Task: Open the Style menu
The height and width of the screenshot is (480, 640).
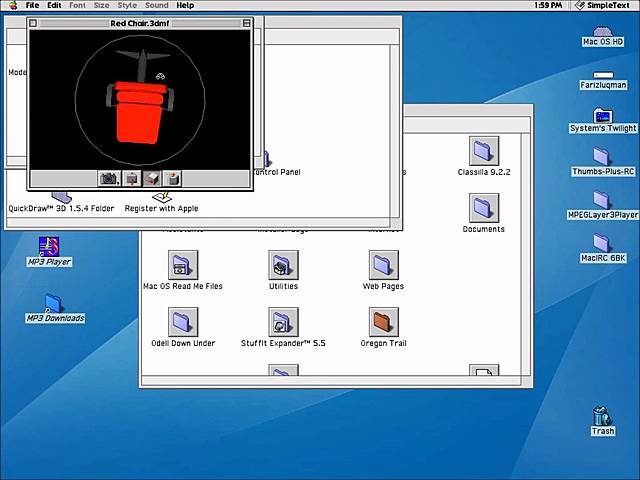Action: pos(127,5)
